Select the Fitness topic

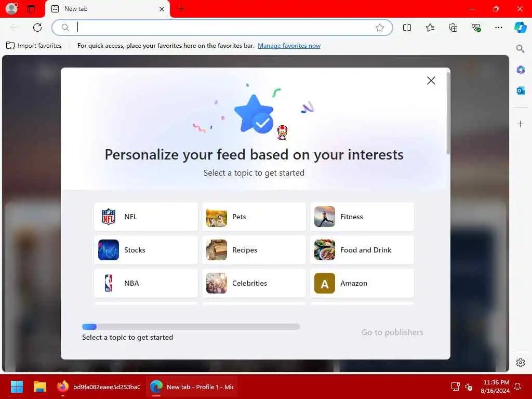point(362,217)
